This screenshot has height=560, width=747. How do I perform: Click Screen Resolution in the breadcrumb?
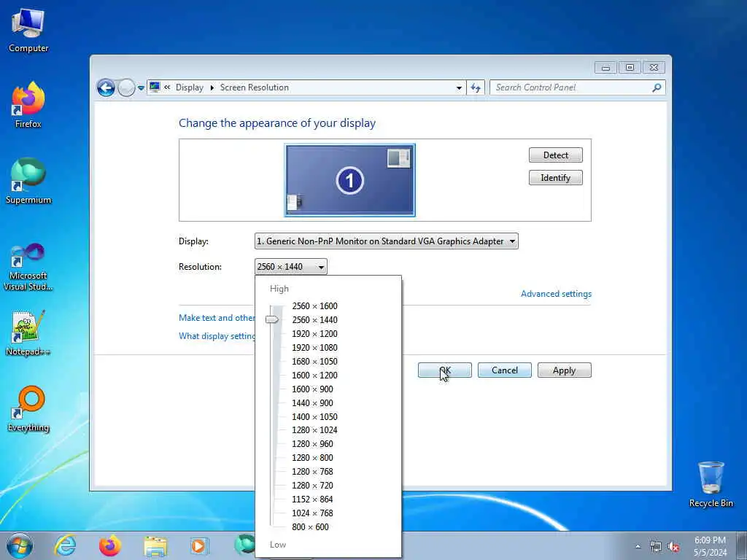pos(254,87)
